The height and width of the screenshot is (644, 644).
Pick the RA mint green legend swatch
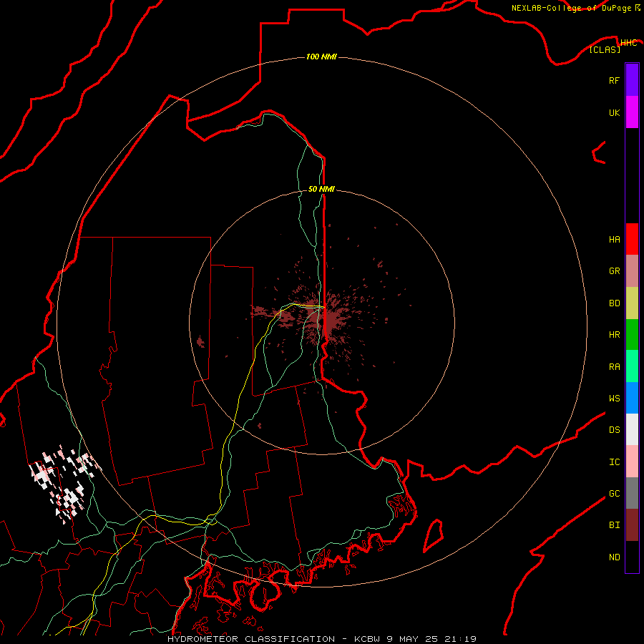coord(632,366)
